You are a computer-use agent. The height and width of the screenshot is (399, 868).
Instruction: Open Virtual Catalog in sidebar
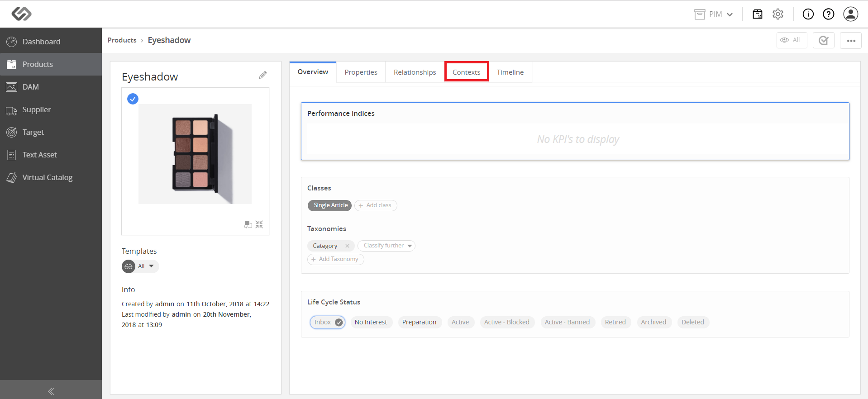[51, 177]
